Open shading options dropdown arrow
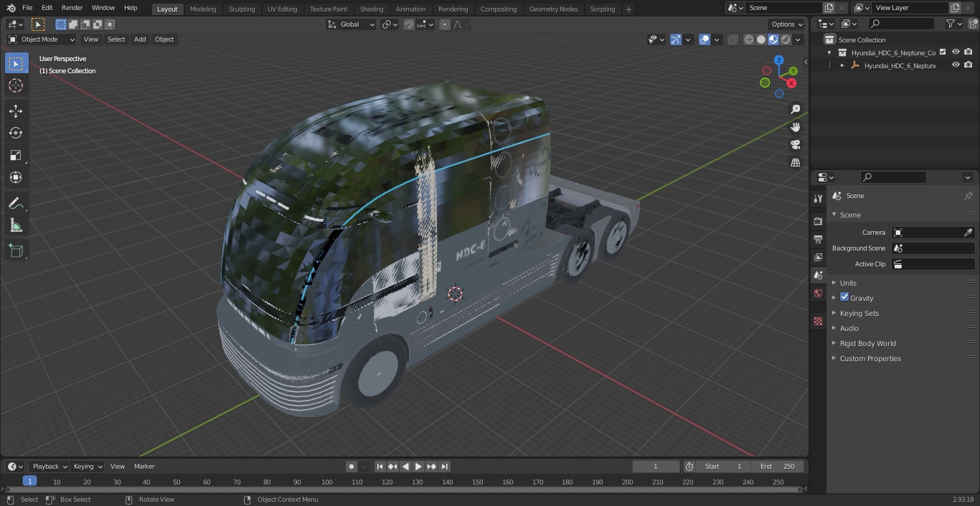 tap(798, 39)
